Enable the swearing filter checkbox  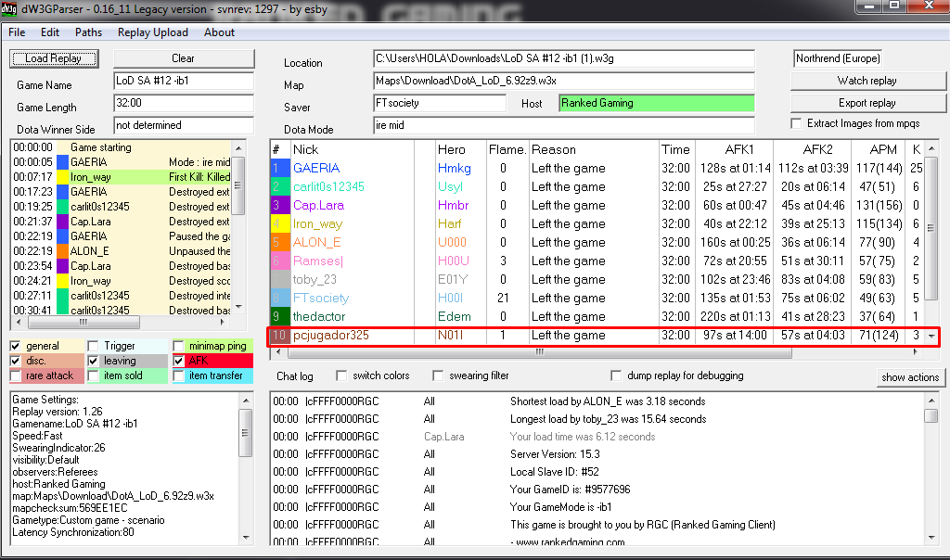[x=438, y=375]
